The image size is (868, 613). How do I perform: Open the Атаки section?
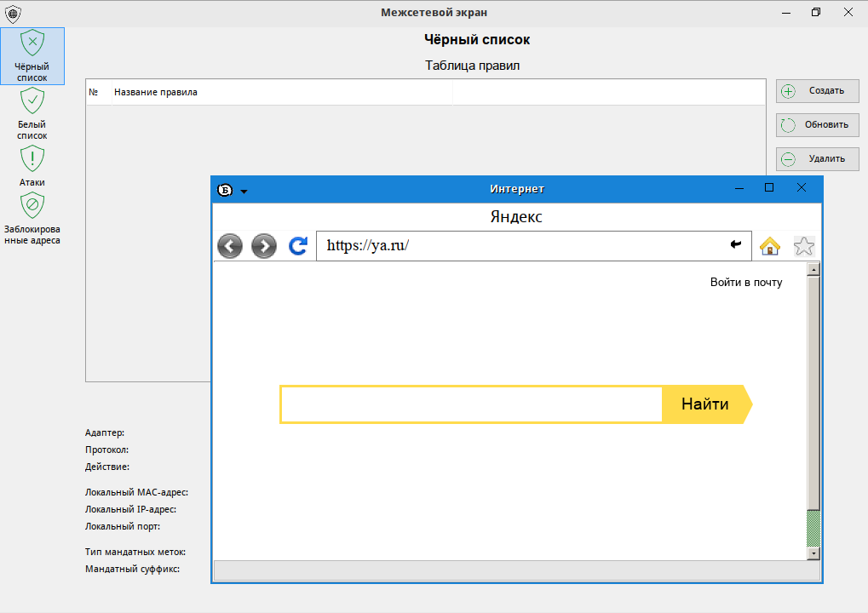point(32,166)
